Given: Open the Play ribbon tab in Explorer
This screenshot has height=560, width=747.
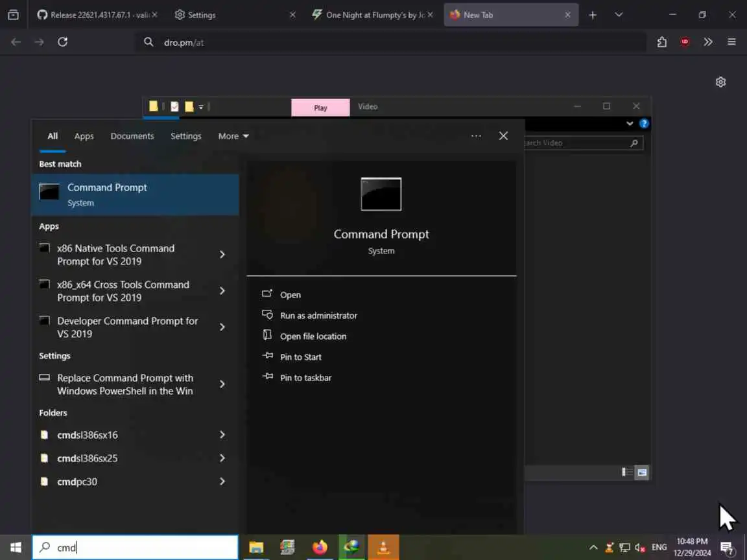Looking at the screenshot, I should (320, 107).
